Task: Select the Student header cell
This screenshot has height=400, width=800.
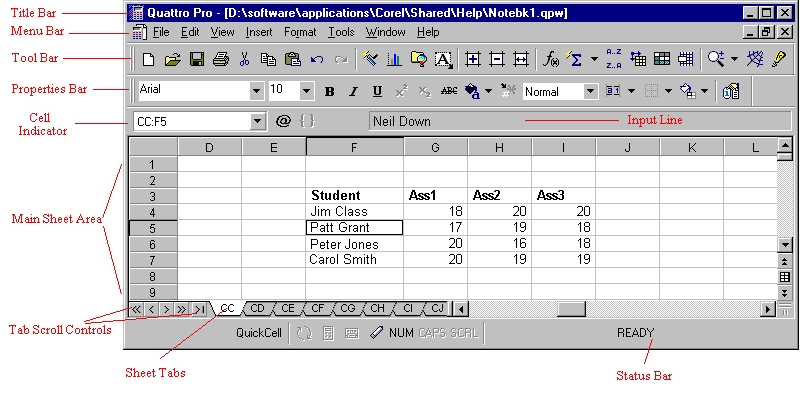Action: [x=355, y=195]
